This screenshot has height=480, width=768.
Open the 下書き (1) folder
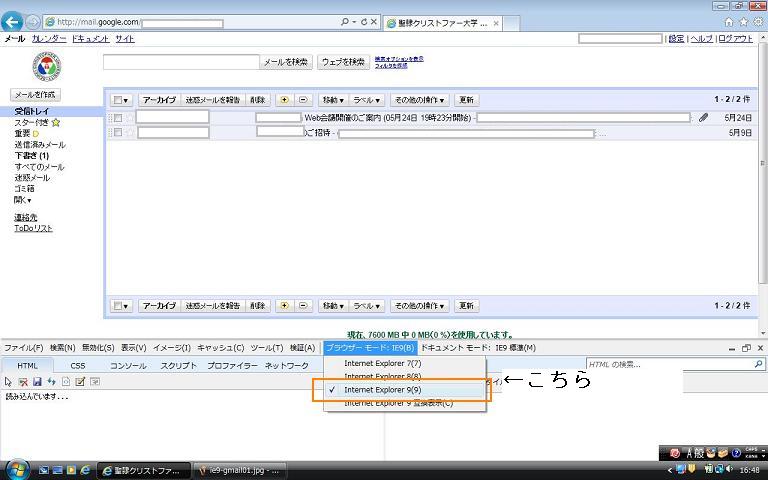(31, 156)
